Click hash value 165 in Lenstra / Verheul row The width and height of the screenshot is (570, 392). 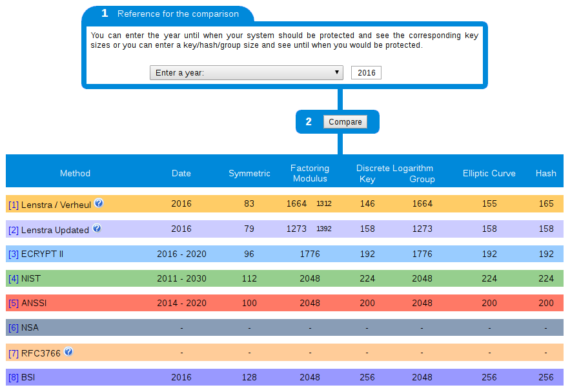546,203
